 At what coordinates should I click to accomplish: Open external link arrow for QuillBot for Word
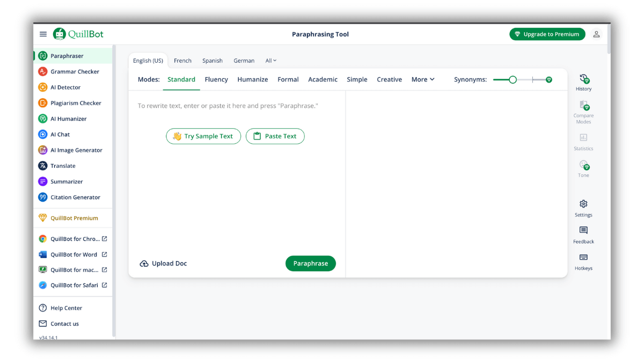point(105,254)
